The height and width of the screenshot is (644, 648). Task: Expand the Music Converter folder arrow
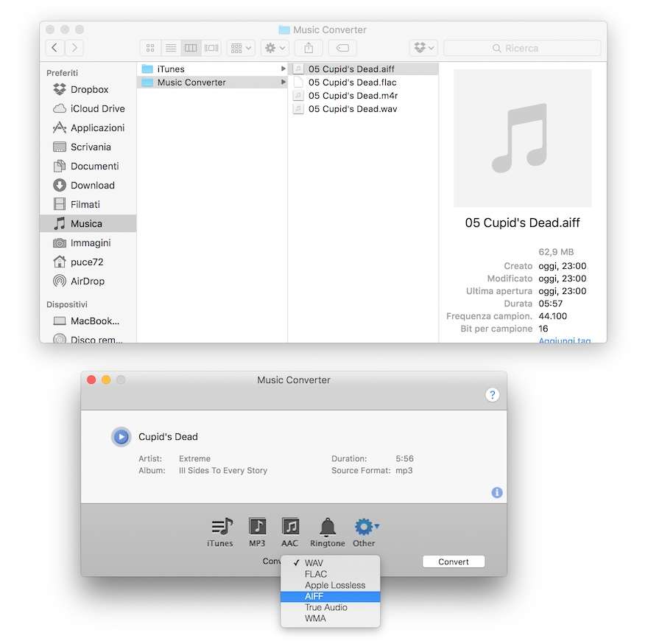pos(283,83)
